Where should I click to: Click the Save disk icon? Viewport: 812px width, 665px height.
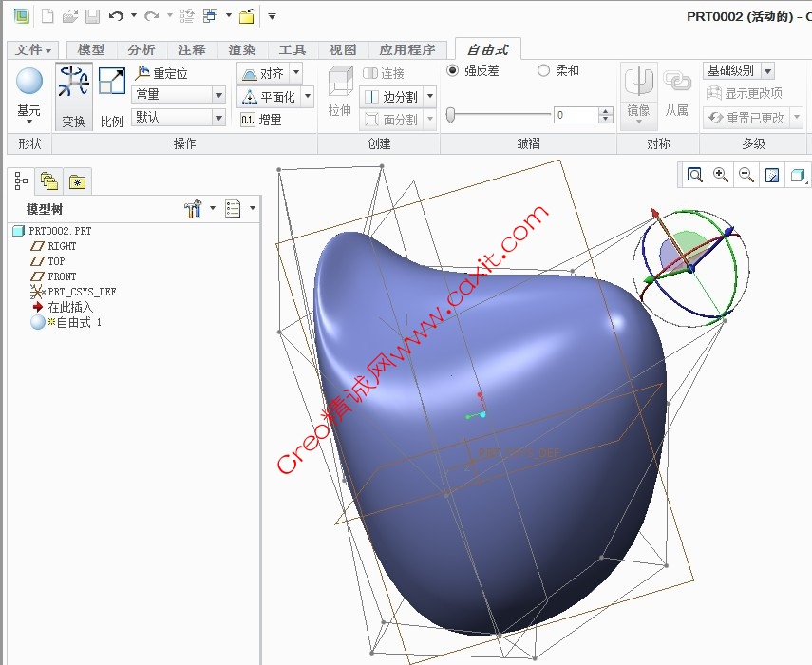coord(92,16)
